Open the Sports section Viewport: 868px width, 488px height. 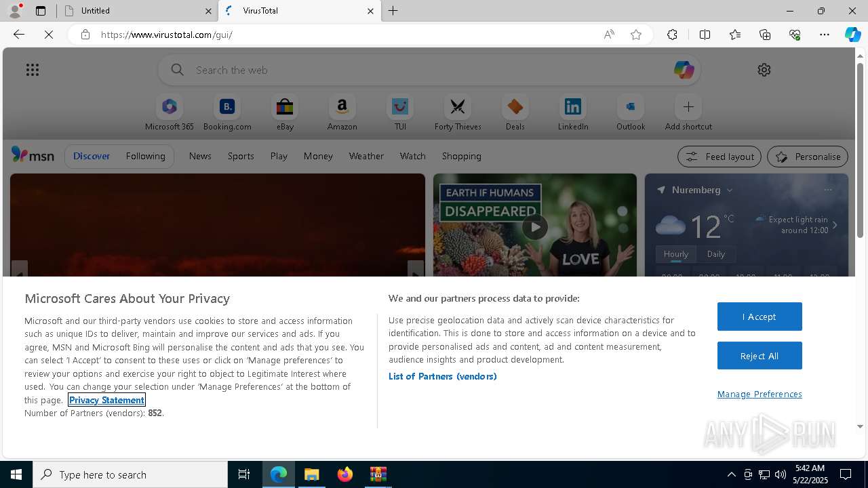(x=241, y=156)
